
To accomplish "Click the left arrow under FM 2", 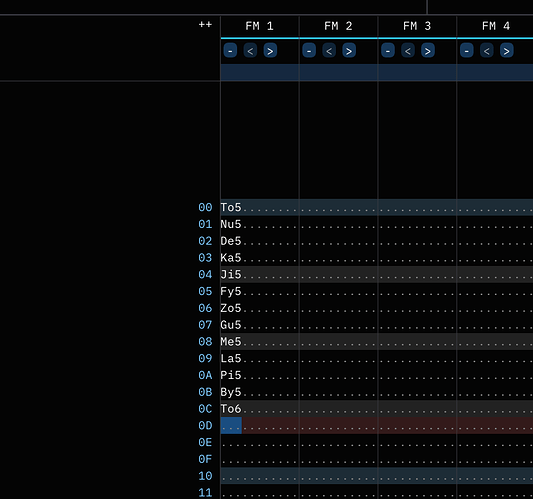I will tap(329, 51).
